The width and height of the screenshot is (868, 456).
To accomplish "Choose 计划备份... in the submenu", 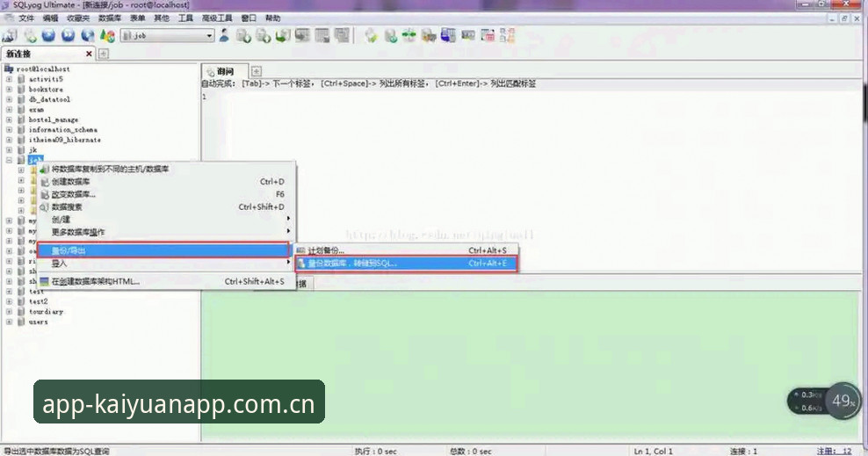I will click(406, 250).
